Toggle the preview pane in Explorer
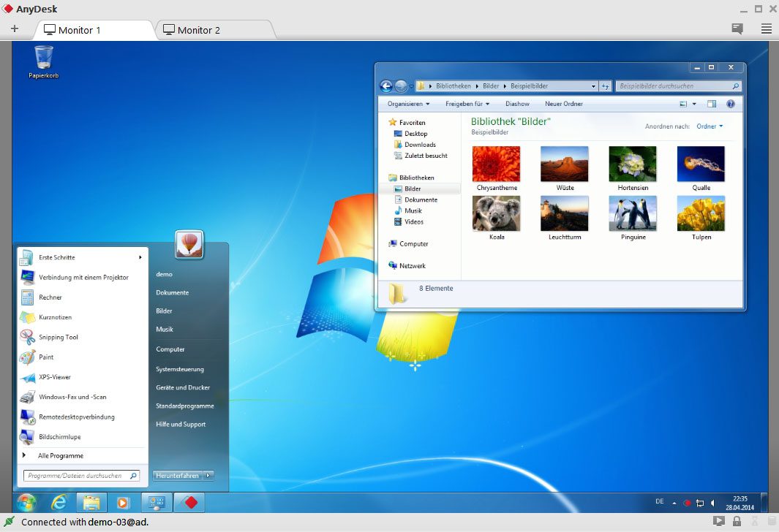Viewport: 779px width, 532px height. pyautogui.click(x=712, y=104)
